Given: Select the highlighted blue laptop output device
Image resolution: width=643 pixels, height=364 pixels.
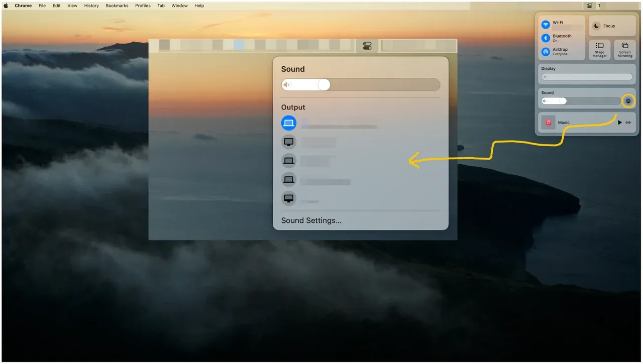Looking at the screenshot, I should point(289,123).
